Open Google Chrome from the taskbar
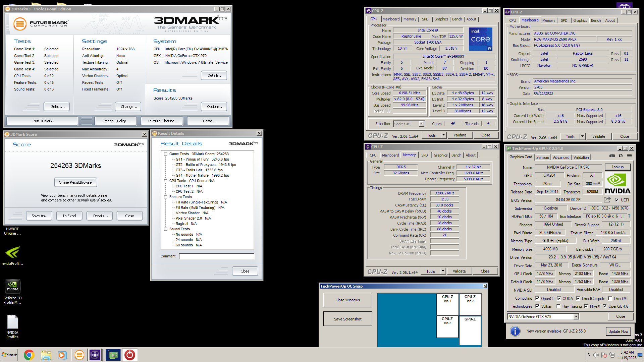 29,355
